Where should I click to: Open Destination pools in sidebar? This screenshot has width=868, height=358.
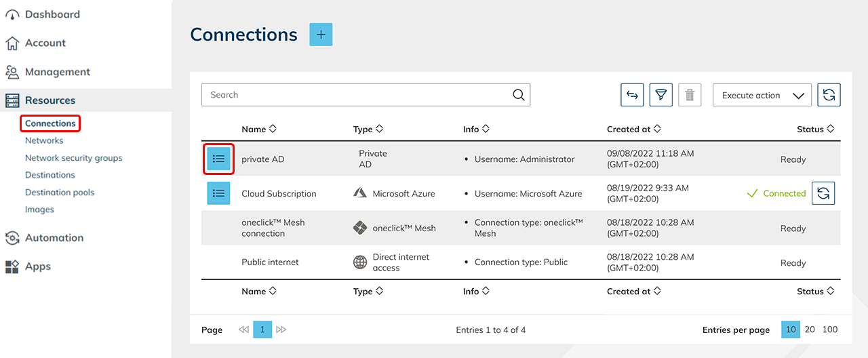click(60, 193)
